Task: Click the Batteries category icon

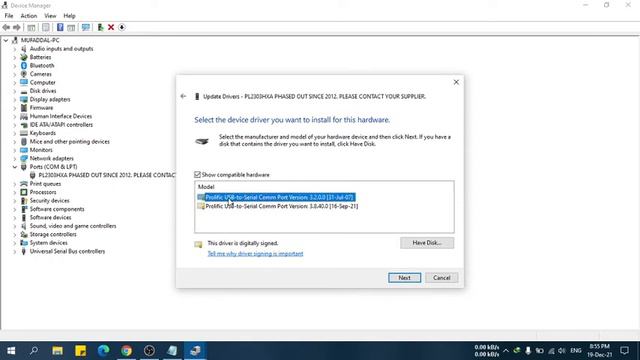Action: point(24,57)
